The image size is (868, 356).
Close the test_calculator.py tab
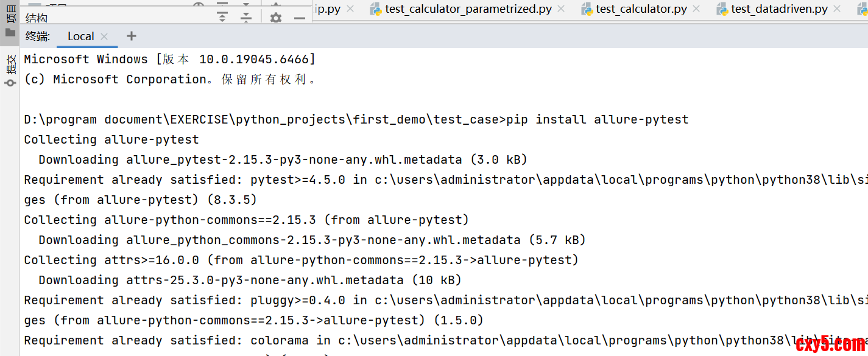coord(696,9)
